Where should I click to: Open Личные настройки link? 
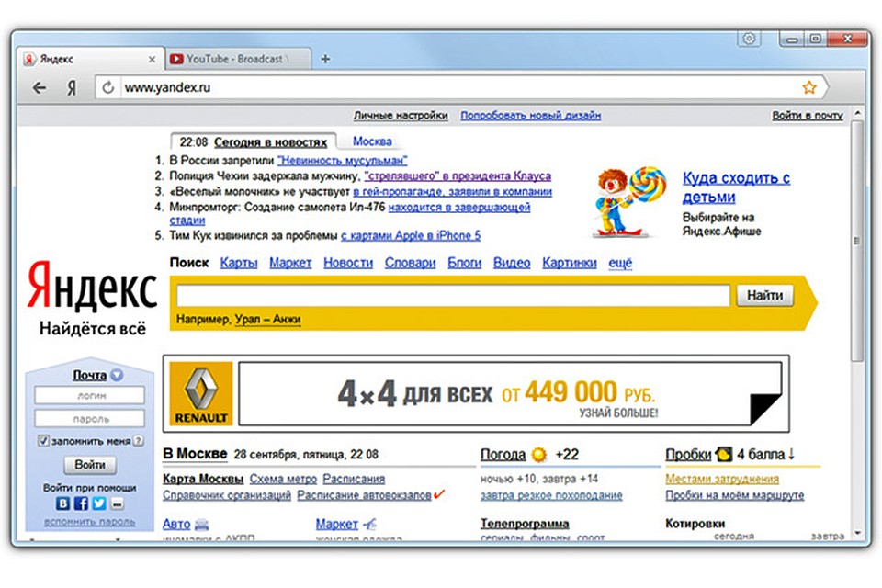401,116
